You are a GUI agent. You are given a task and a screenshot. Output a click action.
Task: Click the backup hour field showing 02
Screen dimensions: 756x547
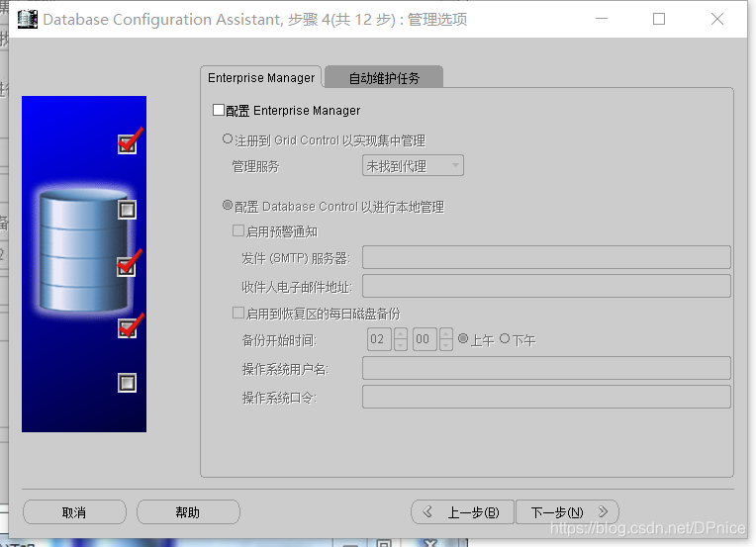[379, 339]
